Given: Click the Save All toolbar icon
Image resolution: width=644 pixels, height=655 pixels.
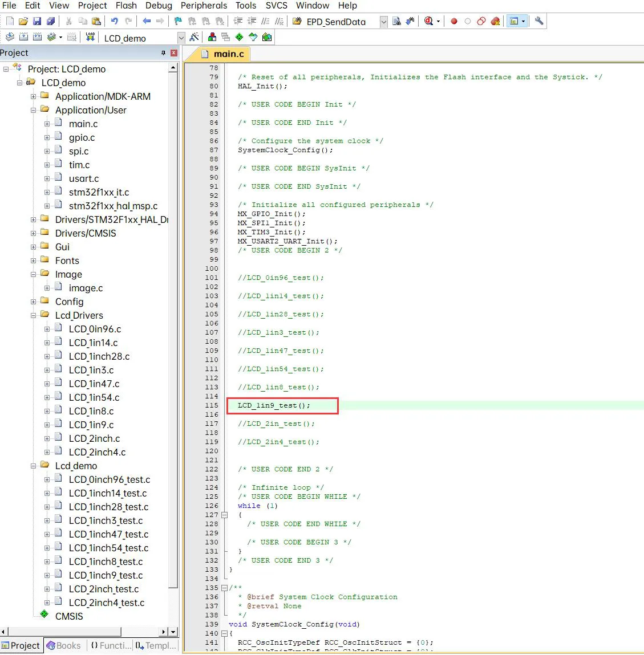Looking at the screenshot, I should (x=51, y=21).
